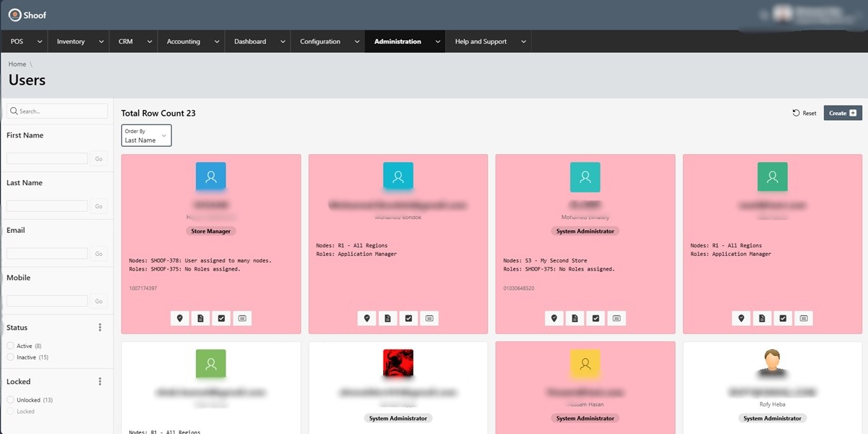Open Locked filter three-dot menu

pyautogui.click(x=100, y=381)
